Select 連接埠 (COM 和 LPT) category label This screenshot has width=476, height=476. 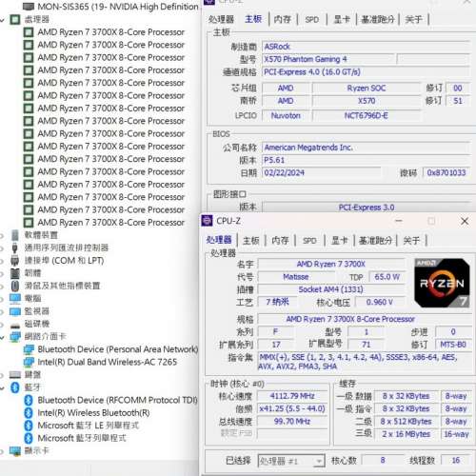64,261
